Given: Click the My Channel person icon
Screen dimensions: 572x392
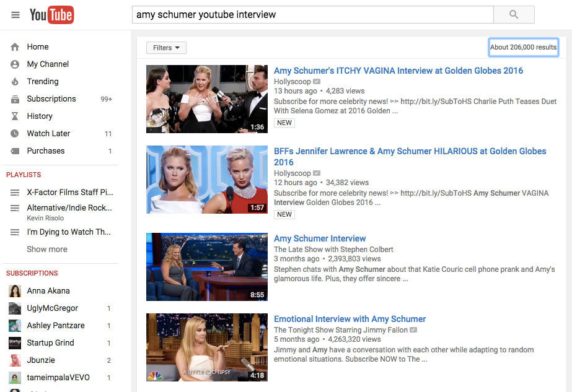Looking at the screenshot, I should pos(15,64).
